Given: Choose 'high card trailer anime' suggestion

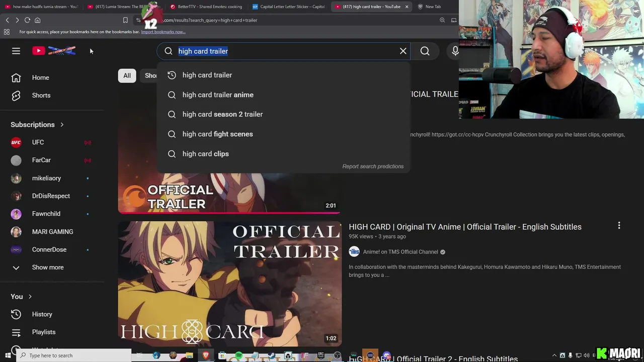Looking at the screenshot, I should pyautogui.click(x=283, y=95).
